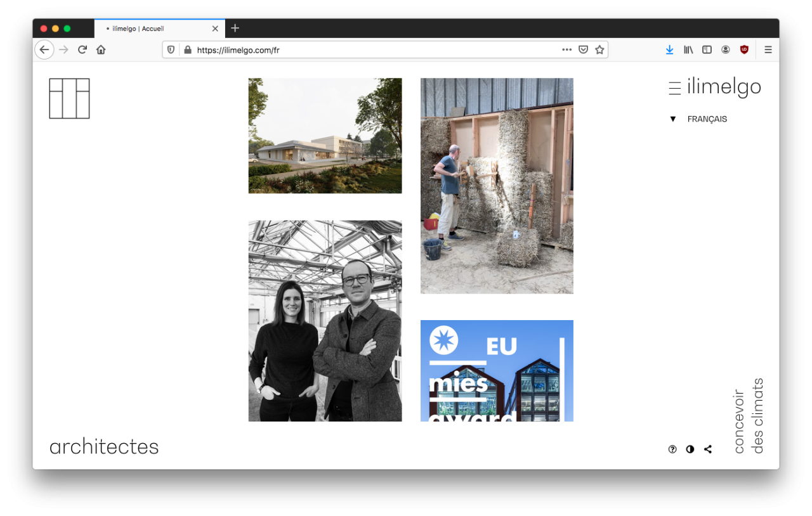The image size is (812, 516).
Task: Click the Firefox downloads arrow icon
Action: tap(669, 49)
